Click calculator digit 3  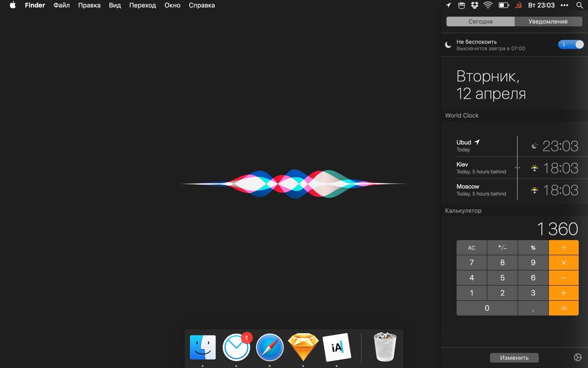[x=533, y=293]
